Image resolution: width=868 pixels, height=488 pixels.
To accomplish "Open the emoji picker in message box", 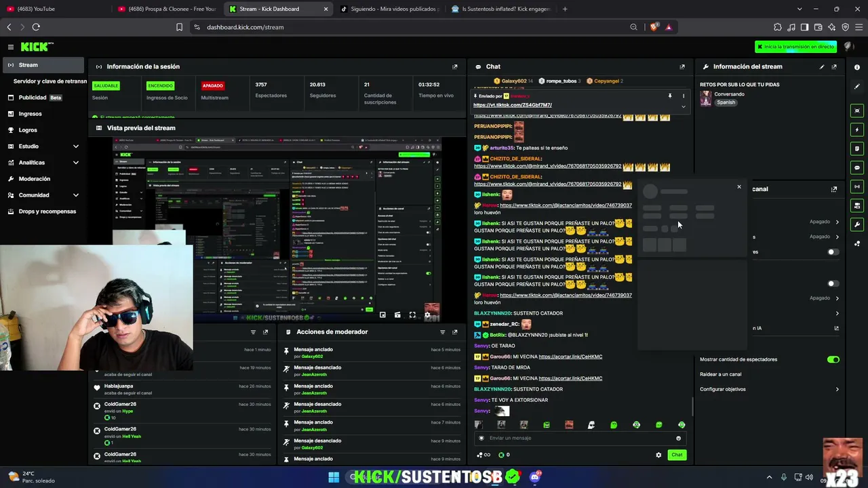I will (678, 439).
